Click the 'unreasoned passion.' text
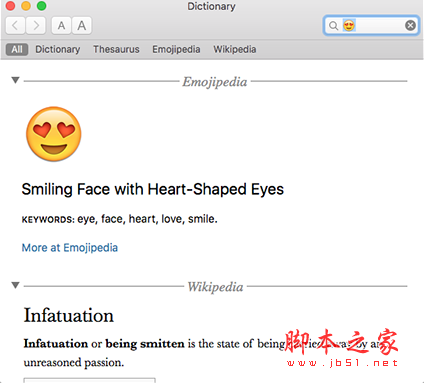This screenshot has width=424, height=383. coord(74,362)
